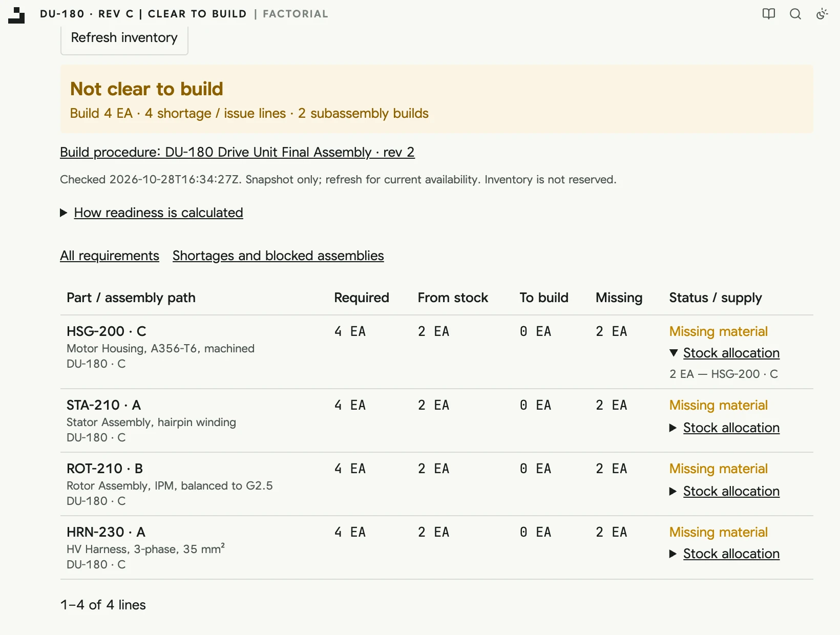This screenshot has height=635, width=840.
Task: Click the ROT-210 · B part name
Action: click(104, 469)
